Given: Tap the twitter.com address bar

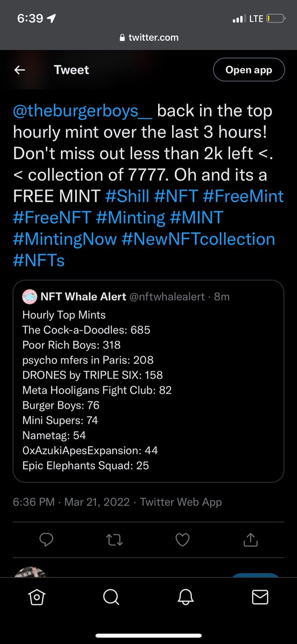Looking at the screenshot, I should 148,38.
